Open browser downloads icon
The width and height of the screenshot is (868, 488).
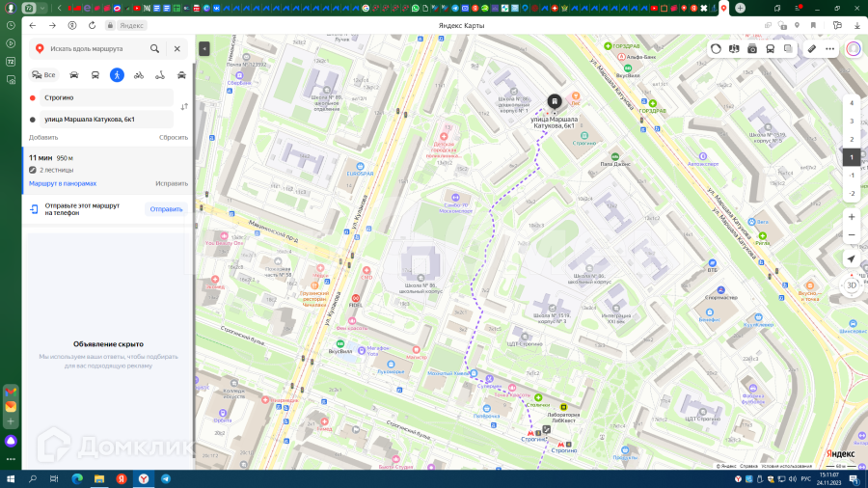pos(857,25)
